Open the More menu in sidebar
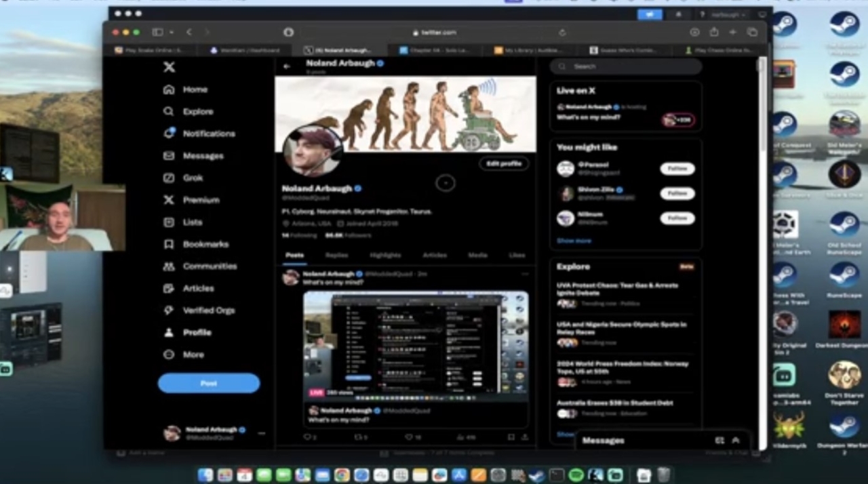This screenshot has width=868, height=484. [x=184, y=355]
